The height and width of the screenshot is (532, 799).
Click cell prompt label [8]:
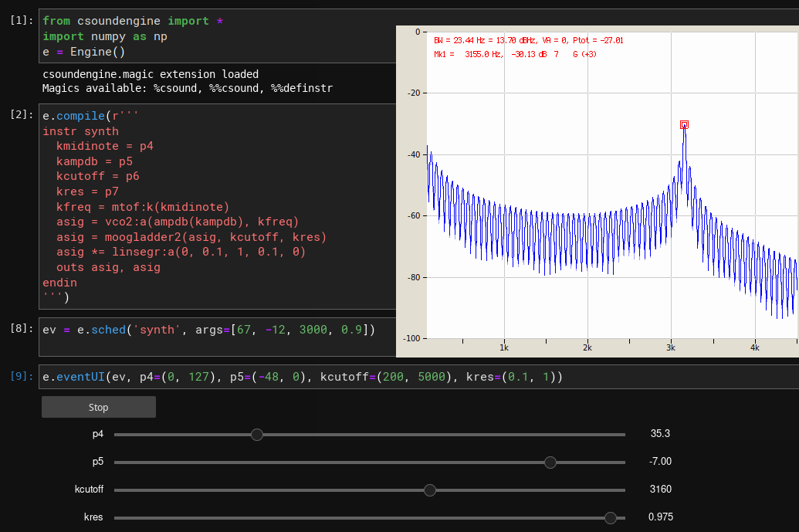22,329
